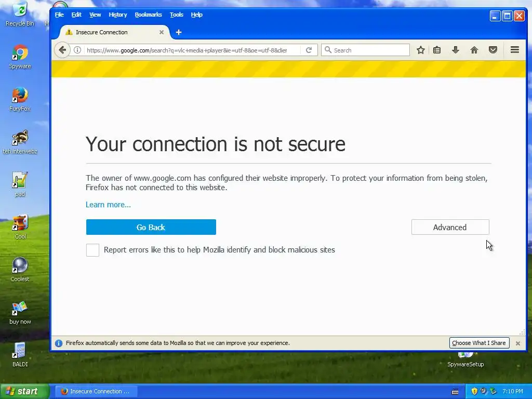Reload the page with the refresh icon
The image size is (532, 399).
[x=309, y=50]
